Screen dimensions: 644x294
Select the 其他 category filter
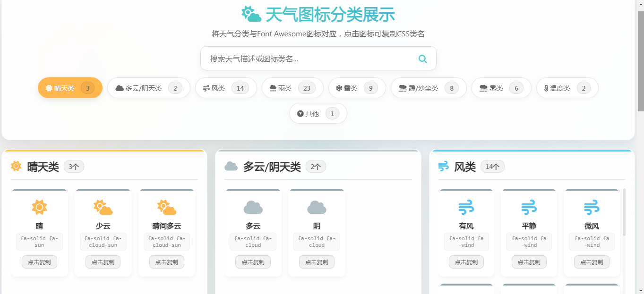pyautogui.click(x=318, y=113)
